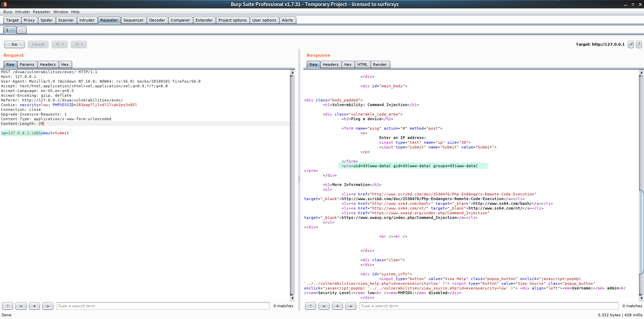Image resolution: width=644 pixels, height=319 pixels.
Task: Click the Content-Length: 29 header line
Action: (x=22, y=124)
